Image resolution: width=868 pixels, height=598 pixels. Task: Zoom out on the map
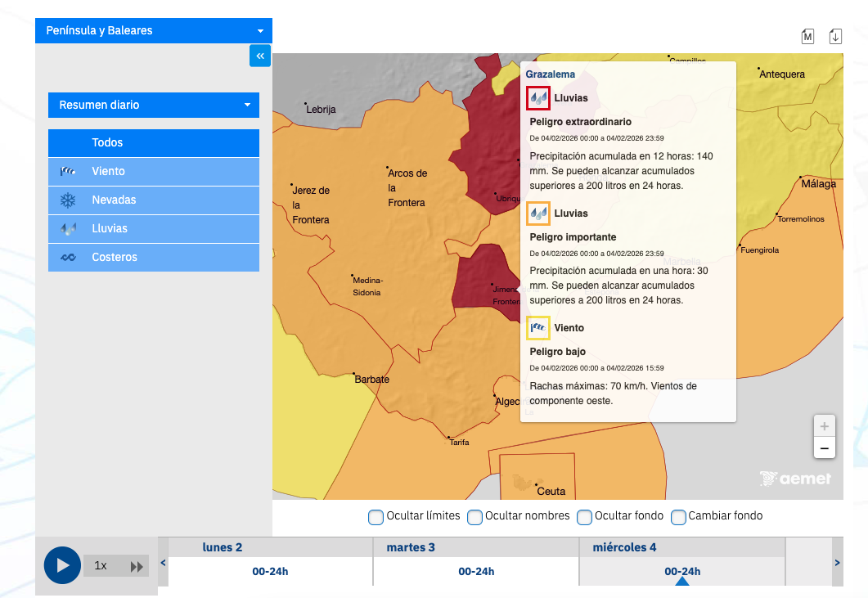[824, 448]
